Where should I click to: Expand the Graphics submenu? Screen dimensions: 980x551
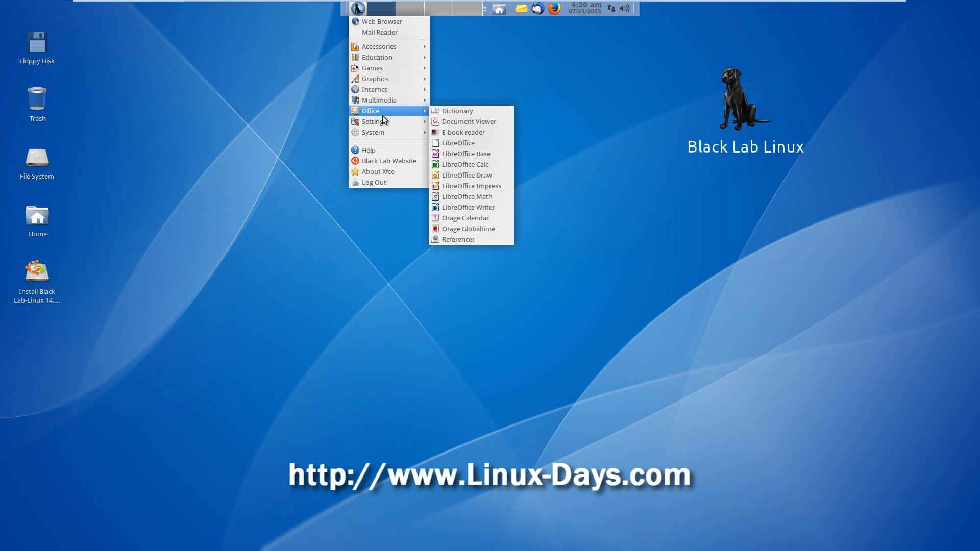389,79
